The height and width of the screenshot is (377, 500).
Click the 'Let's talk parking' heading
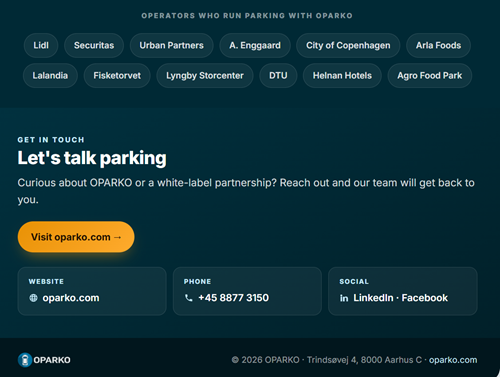click(x=92, y=158)
